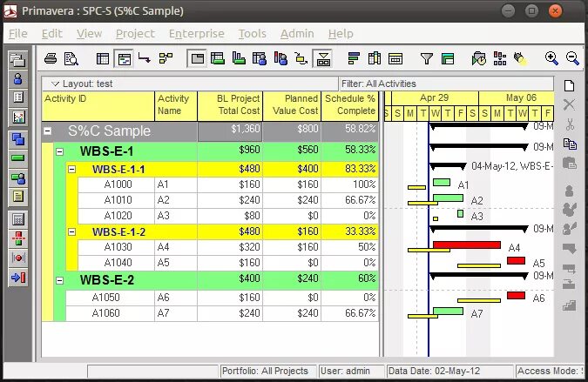The width and height of the screenshot is (588, 382).
Task: Open Print Preview from toolbar
Action: click(71, 58)
